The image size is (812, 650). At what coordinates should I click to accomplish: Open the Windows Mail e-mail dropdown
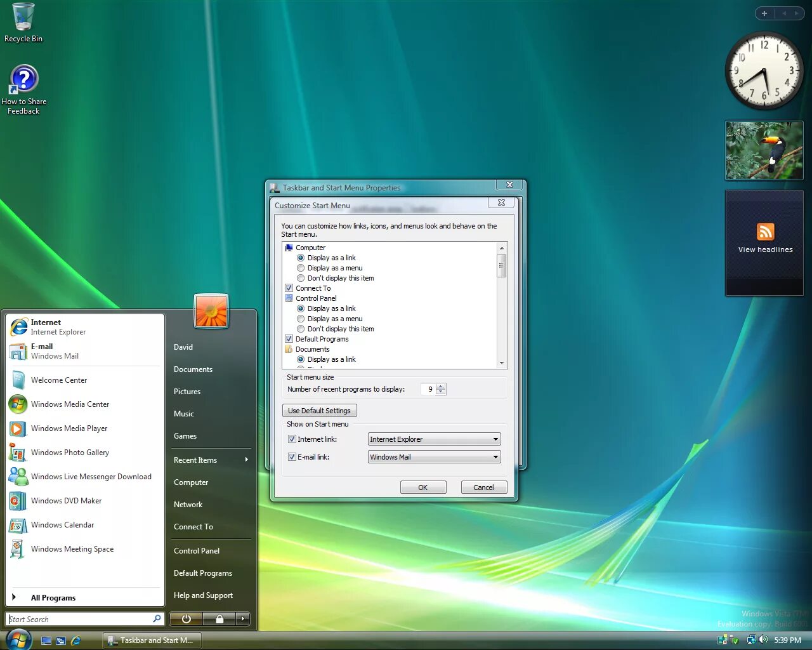tap(435, 457)
